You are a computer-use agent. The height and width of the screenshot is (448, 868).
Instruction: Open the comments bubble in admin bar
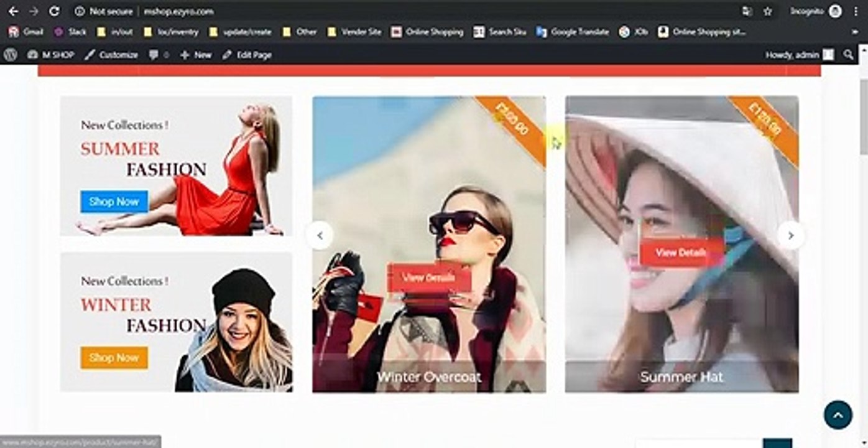(159, 55)
